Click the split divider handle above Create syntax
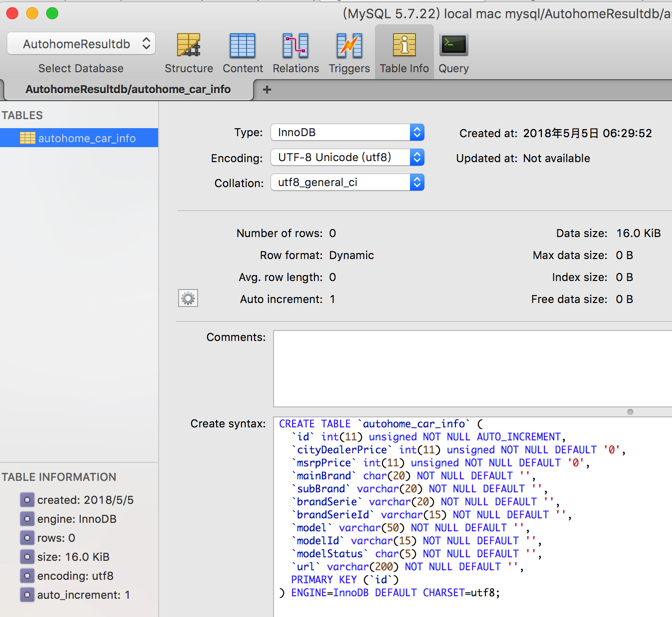 (630, 411)
